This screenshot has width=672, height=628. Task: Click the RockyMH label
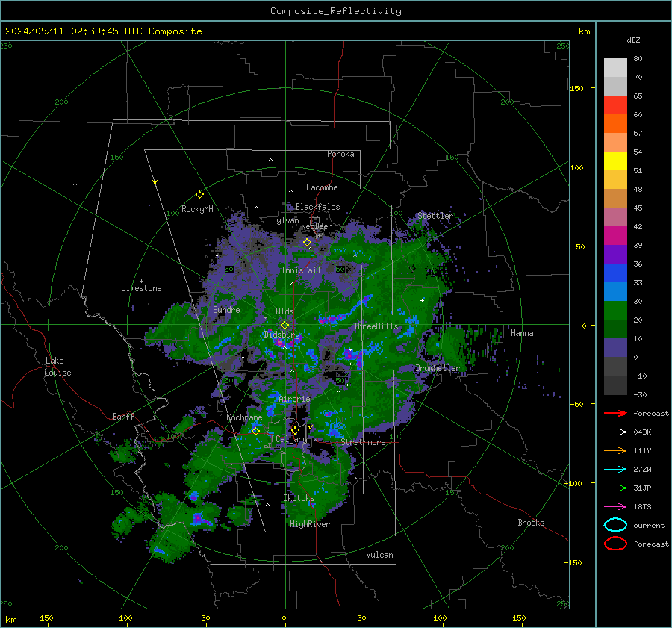point(197,209)
